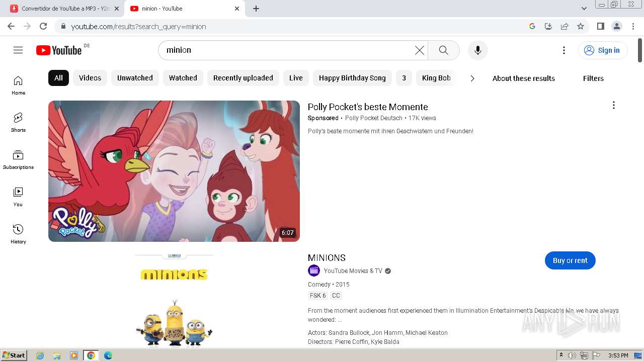The image size is (644, 362).
Task: Open About these results
Action: click(524, 78)
